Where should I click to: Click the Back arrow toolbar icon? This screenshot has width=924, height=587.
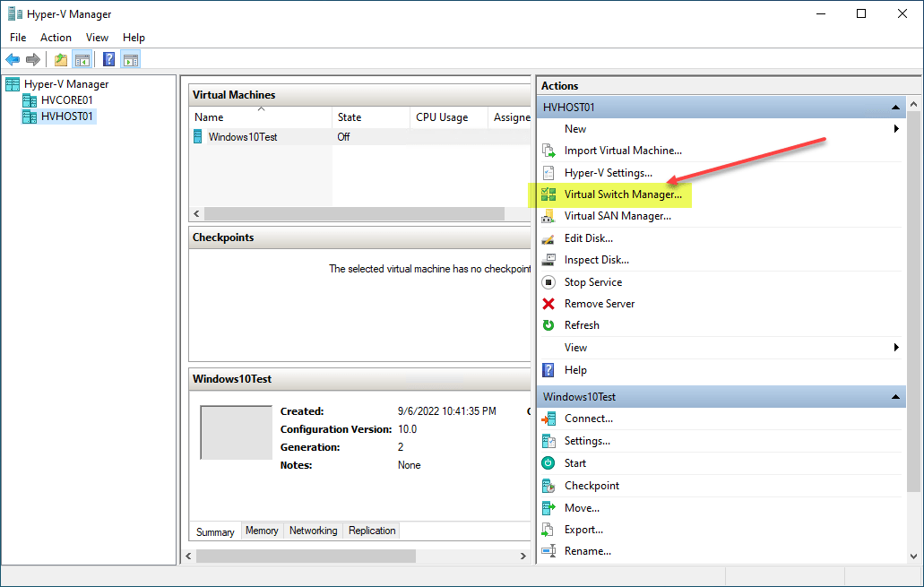pos(13,59)
